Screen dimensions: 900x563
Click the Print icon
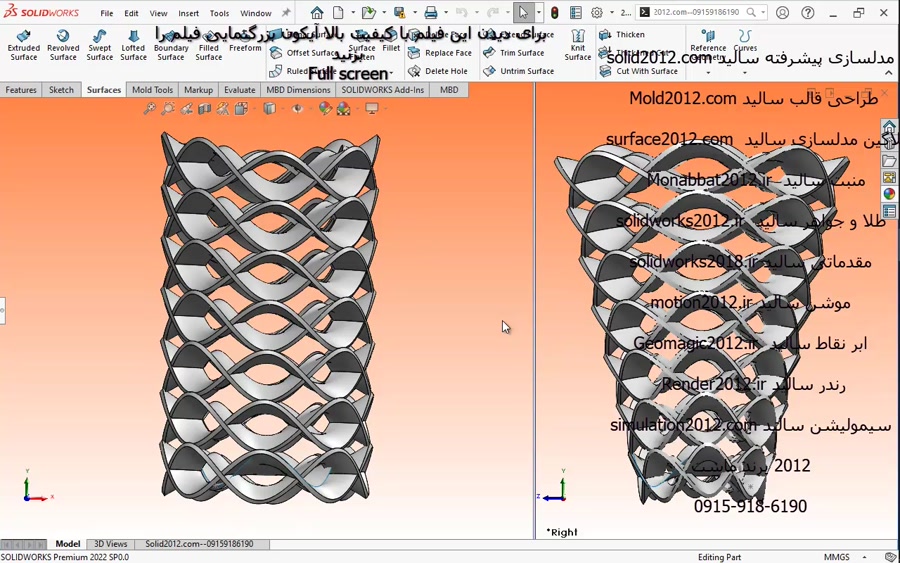[x=430, y=12]
